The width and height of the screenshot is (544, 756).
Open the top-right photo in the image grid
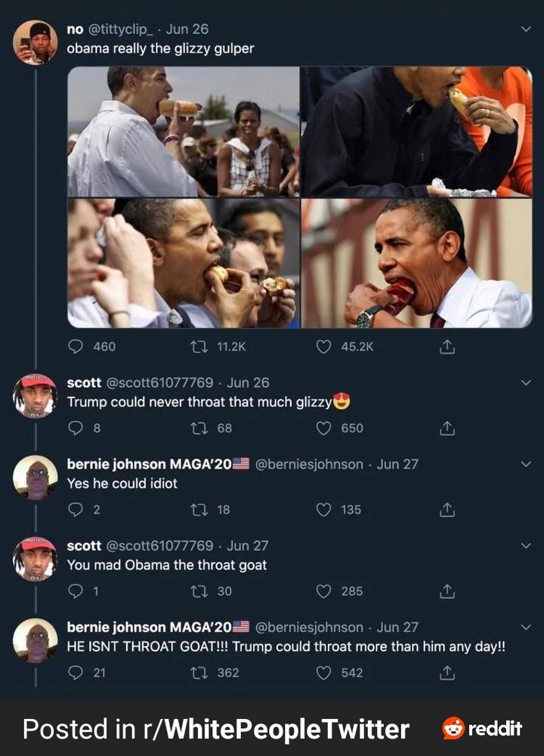(x=417, y=132)
